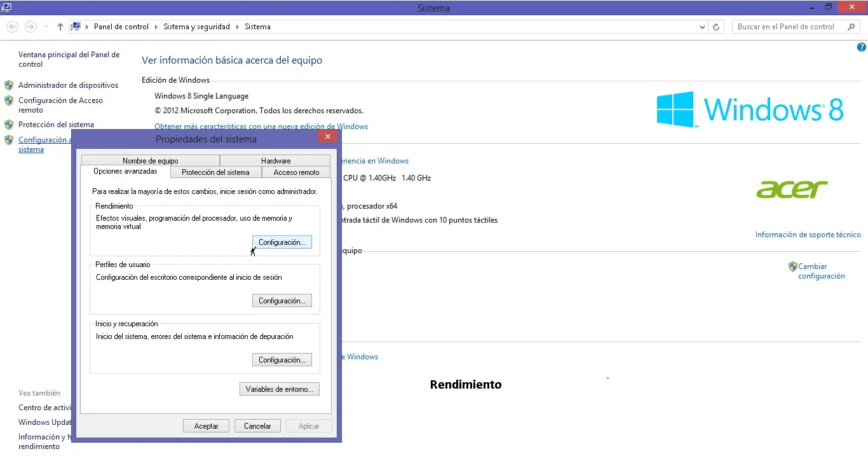The width and height of the screenshot is (868, 463).
Task: Confirm with the Aceptar button
Action: [207, 426]
